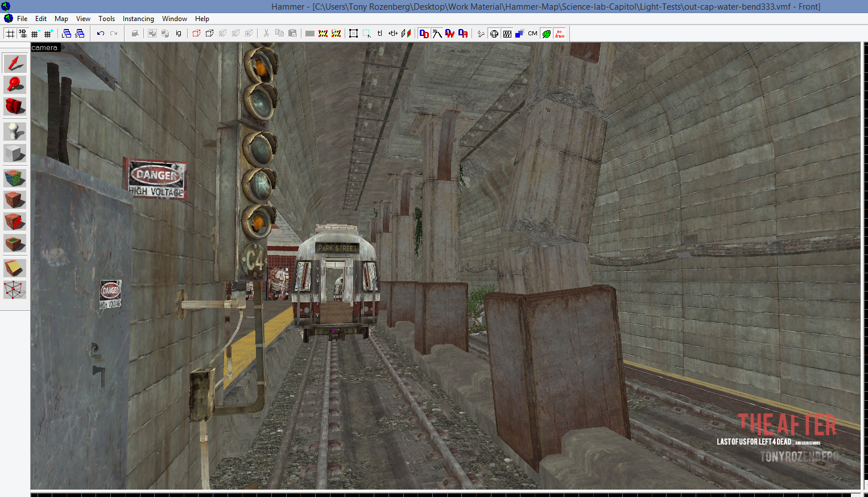Screen dimensions: 868x497
Task: Toggle the 3D displacement alpha icon
Action: pyautogui.click(x=437, y=34)
